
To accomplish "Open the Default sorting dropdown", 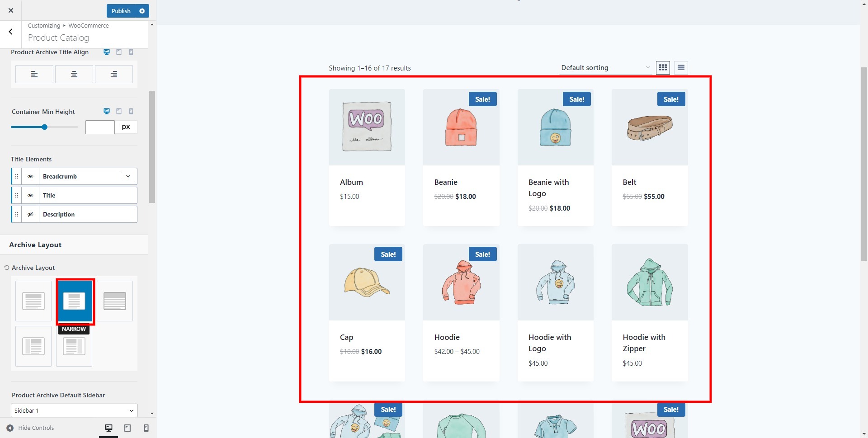I will [605, 68].
